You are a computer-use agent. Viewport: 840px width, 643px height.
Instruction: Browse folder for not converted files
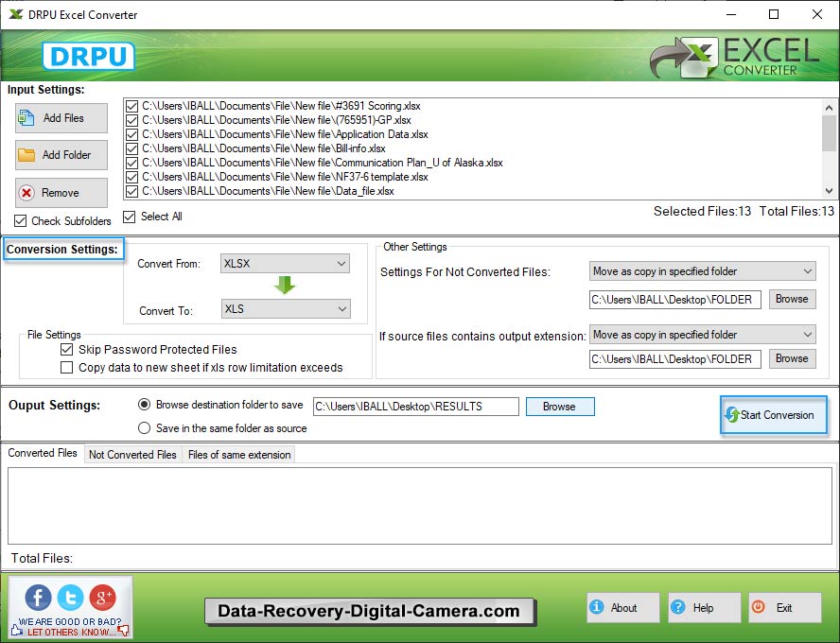[x=793, y=299]
